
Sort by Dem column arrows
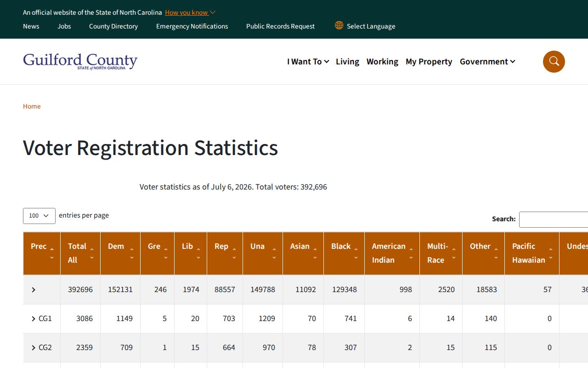[x=132, y=253]
